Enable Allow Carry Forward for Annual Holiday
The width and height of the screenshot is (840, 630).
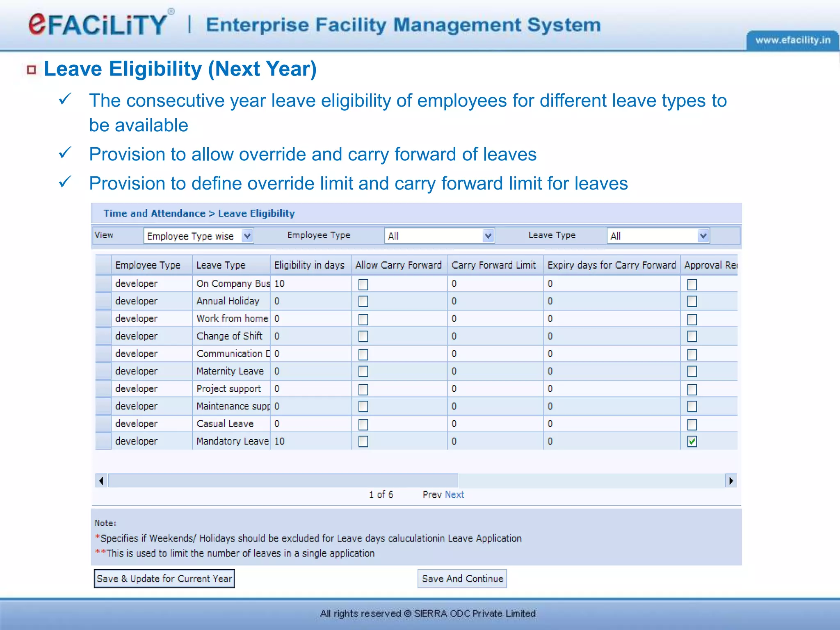pyautogui.click(x=363, y=301)
